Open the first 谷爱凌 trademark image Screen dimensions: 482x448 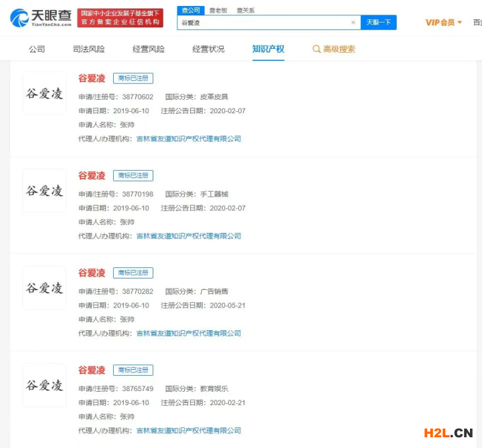(44, 94)
